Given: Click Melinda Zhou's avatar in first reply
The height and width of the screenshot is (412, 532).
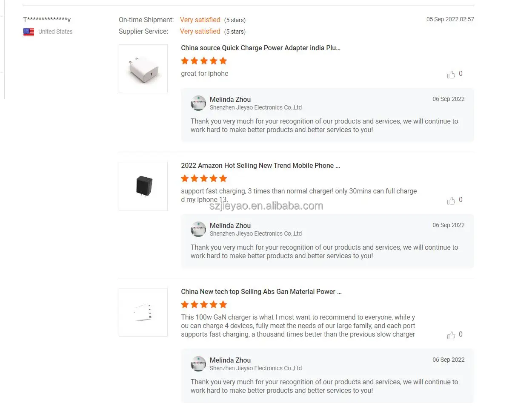Looking at the screenshot, I should [x=198, y=103].
